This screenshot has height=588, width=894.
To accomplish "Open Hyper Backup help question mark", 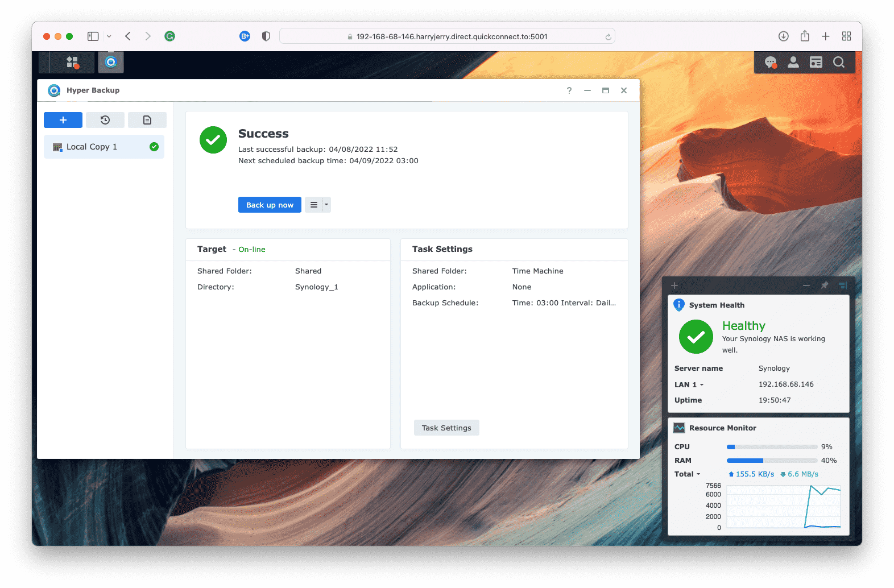I will point(569,90).
